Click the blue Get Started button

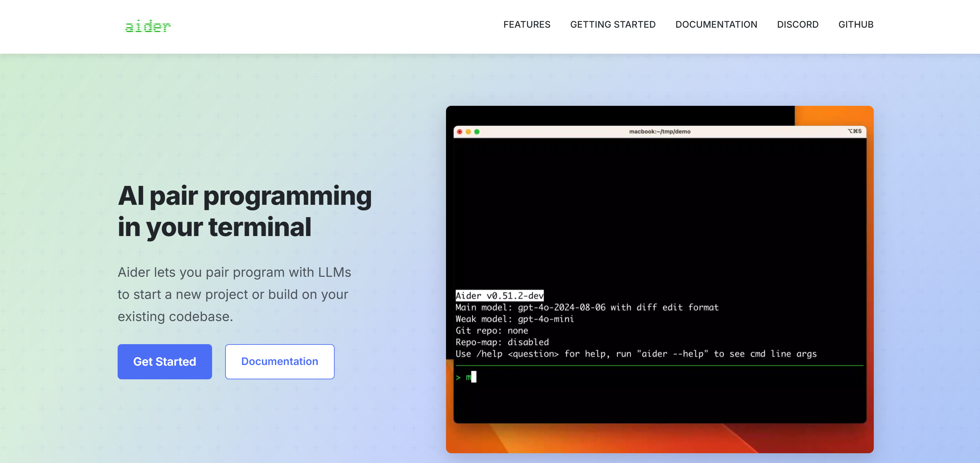click(x=164, y=361)
